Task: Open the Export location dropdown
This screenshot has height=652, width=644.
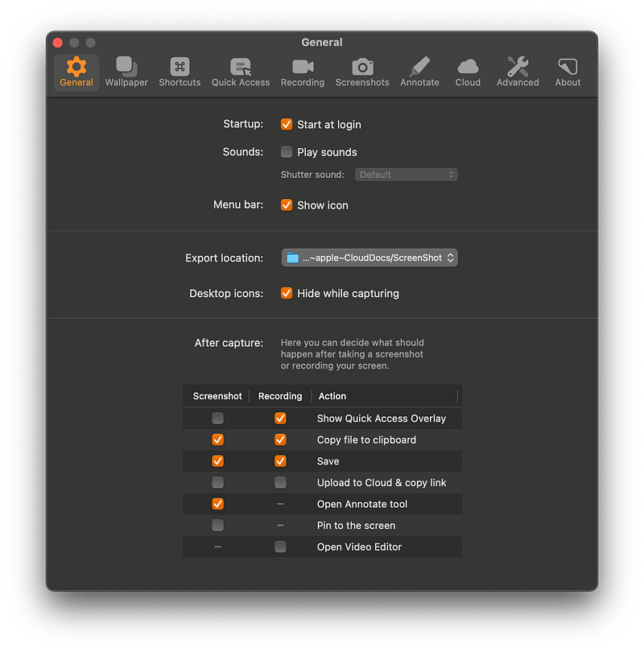Action: pyautogui.click(x=369, y=258)
